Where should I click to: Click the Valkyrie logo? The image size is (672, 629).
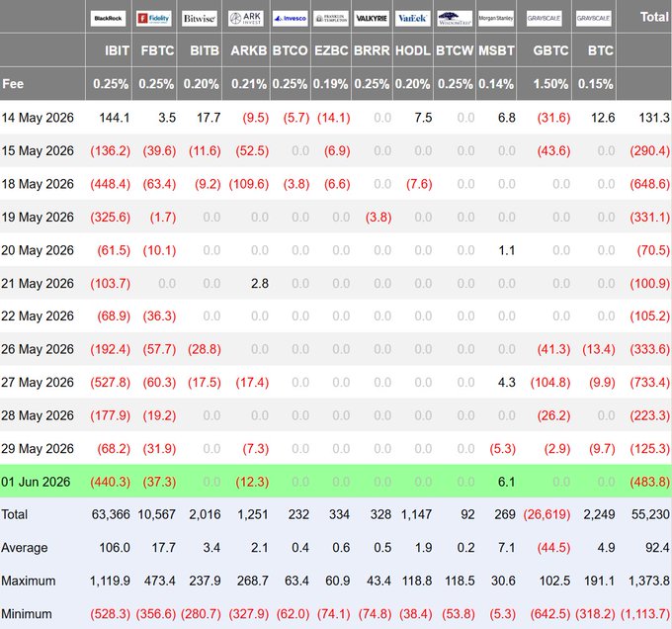point(372,19)
